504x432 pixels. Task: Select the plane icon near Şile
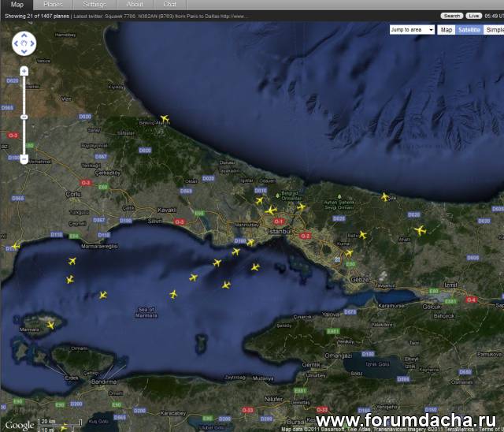[x=384, y=197]
